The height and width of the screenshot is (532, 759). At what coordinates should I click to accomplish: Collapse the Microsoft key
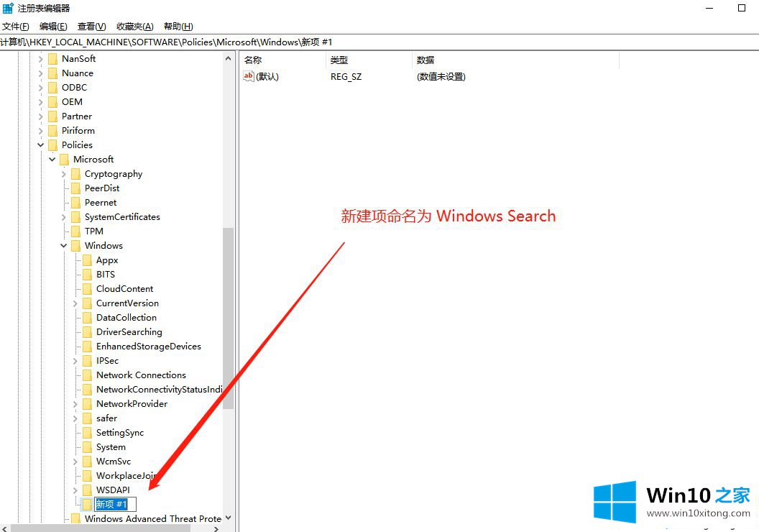[x=52, y=160]
